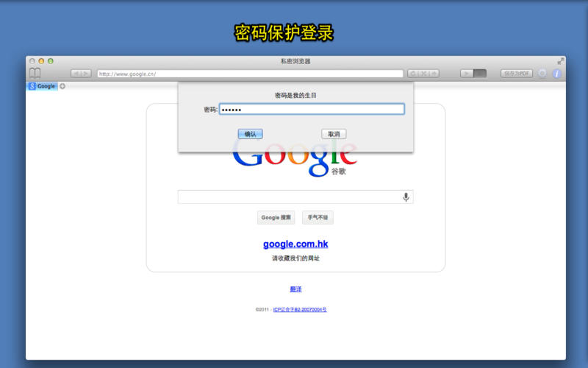The image size is (588, 368).
Task: Click the 确认 confirm button
Action: tap(250, 134)
